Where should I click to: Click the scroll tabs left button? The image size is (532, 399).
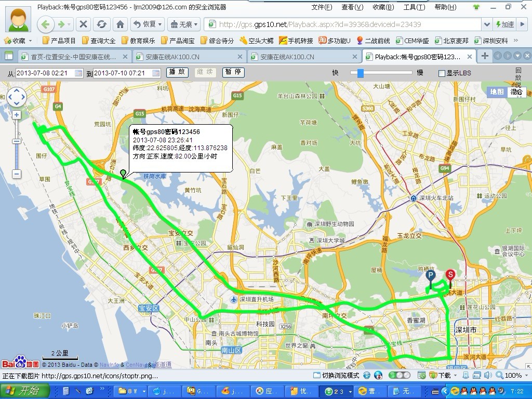(498, 56)
